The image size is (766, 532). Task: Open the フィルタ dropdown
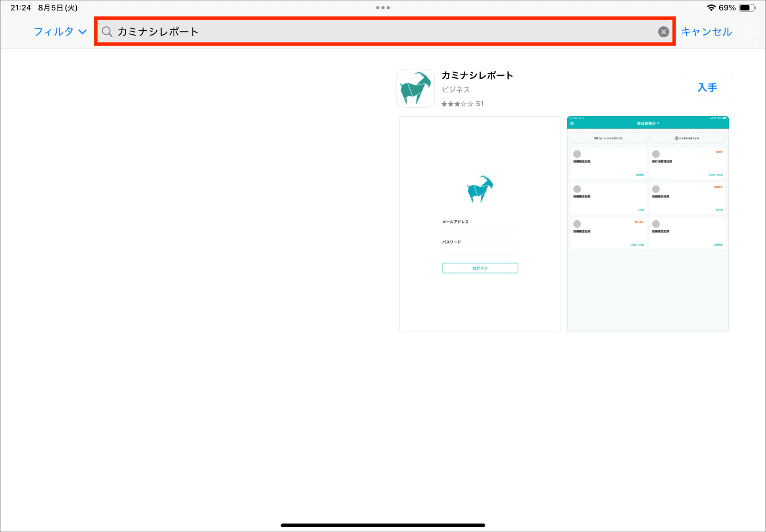(60, 32)
